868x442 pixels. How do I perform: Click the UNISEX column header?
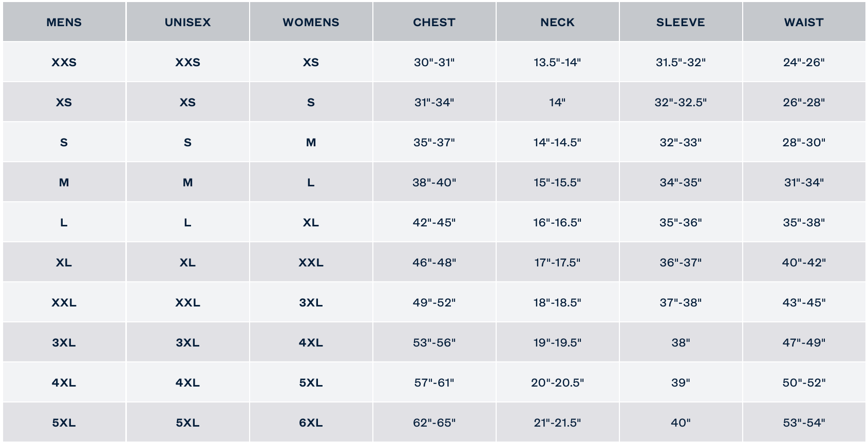tap(187, 23)
